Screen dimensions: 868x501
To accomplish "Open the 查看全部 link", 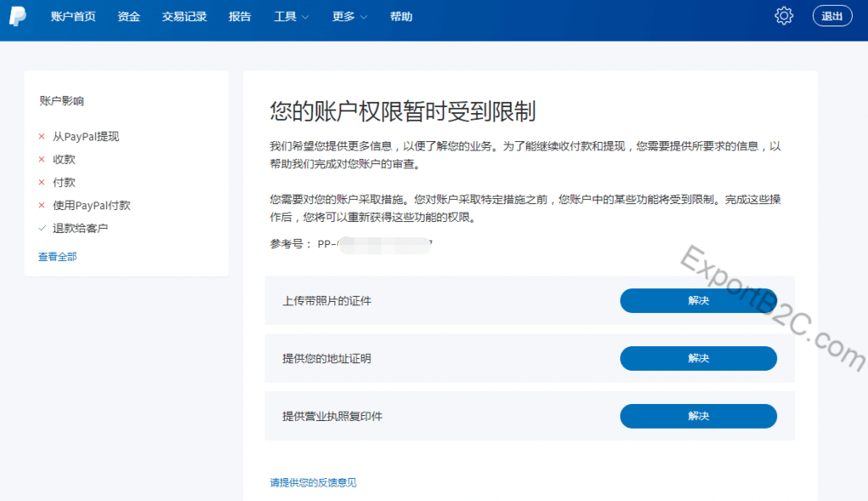I will (58, 257).
